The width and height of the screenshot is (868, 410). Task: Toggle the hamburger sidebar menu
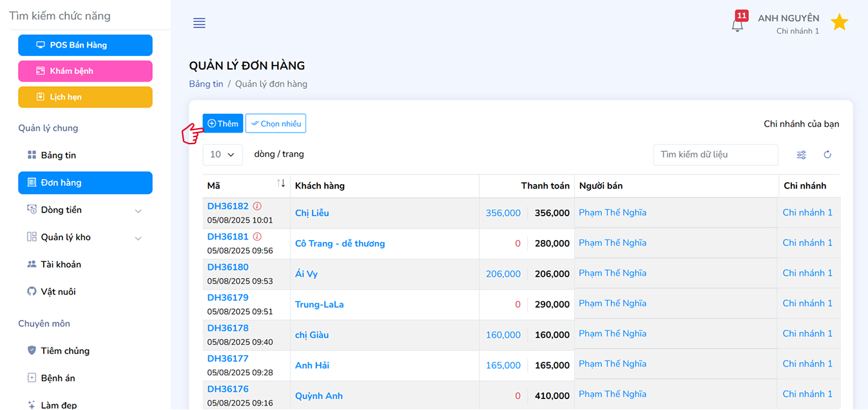click(x=199, y=23)
